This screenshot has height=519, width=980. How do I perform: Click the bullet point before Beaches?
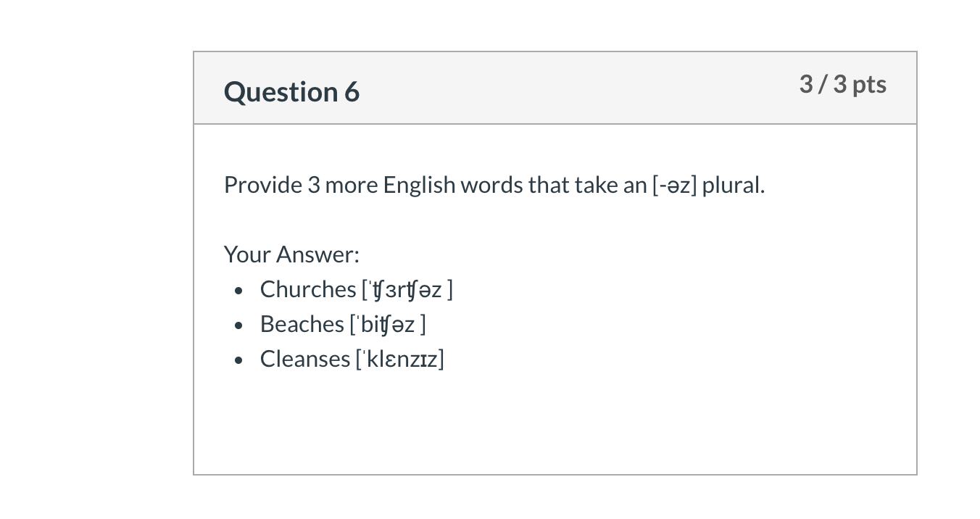pos(238,326)
